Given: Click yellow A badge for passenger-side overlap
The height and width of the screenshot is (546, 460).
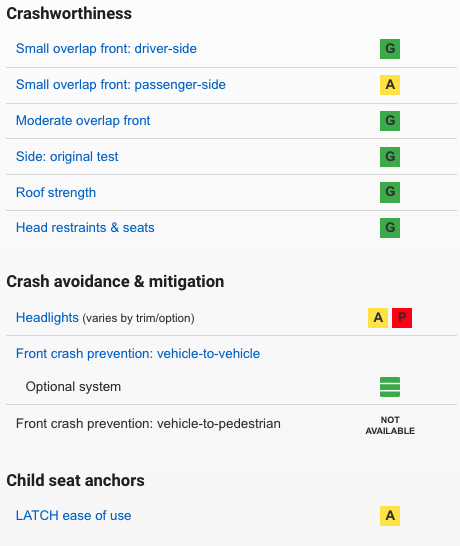Looking at the screenshot, I should [390, 85].
